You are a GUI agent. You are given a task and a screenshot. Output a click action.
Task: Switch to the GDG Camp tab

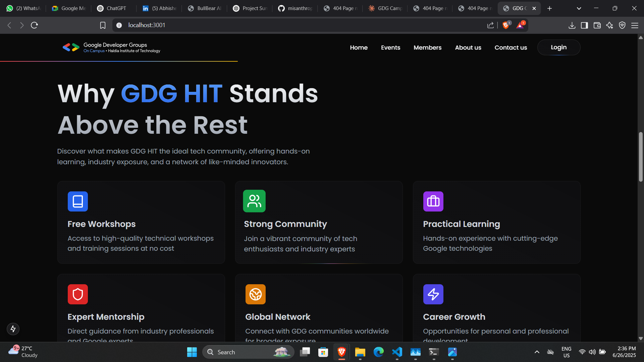pyautogui.click(x=385, y=8)
